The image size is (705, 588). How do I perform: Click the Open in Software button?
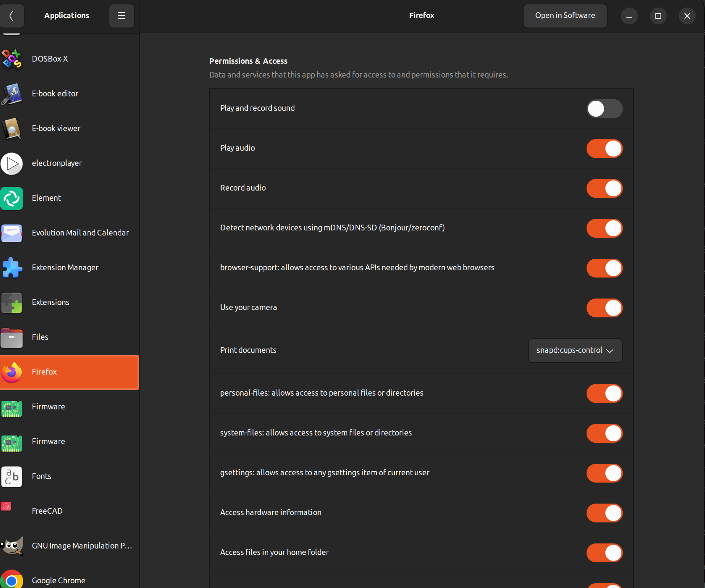565,16
